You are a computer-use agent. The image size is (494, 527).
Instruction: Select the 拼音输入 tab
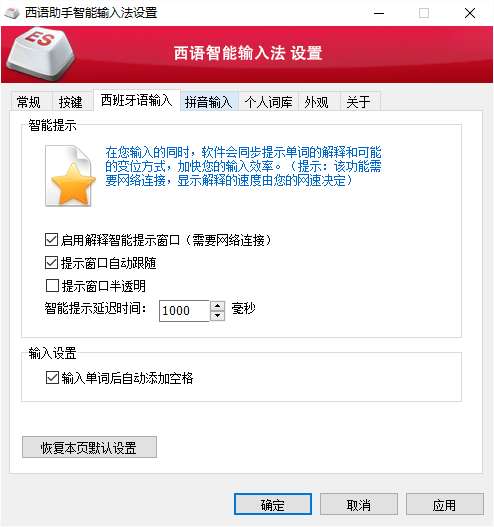(209, 102)
